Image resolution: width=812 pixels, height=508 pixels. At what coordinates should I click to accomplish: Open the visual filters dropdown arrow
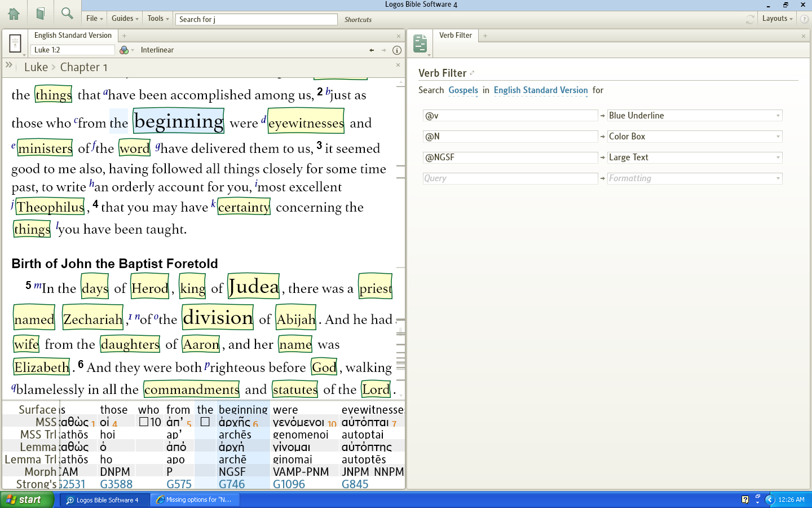tap(133, 51)
